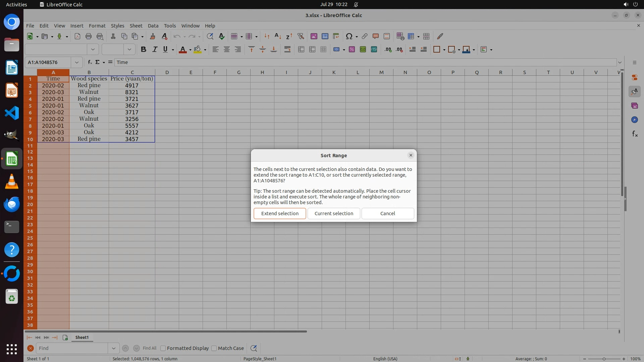Image resolution: width=644 pixels, height=362 pixels.
Task: Enable the Match Case checkbox
Action: tap(214, 348)
